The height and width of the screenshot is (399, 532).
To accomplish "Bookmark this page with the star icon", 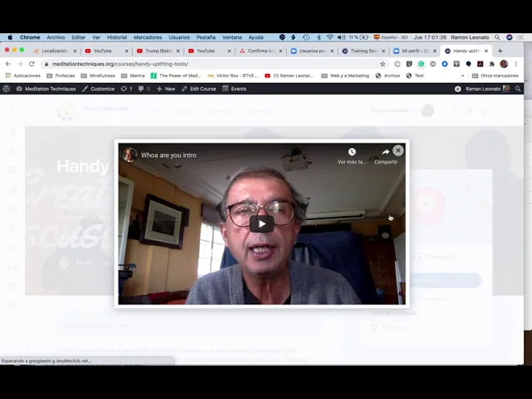I will [382, 64].
